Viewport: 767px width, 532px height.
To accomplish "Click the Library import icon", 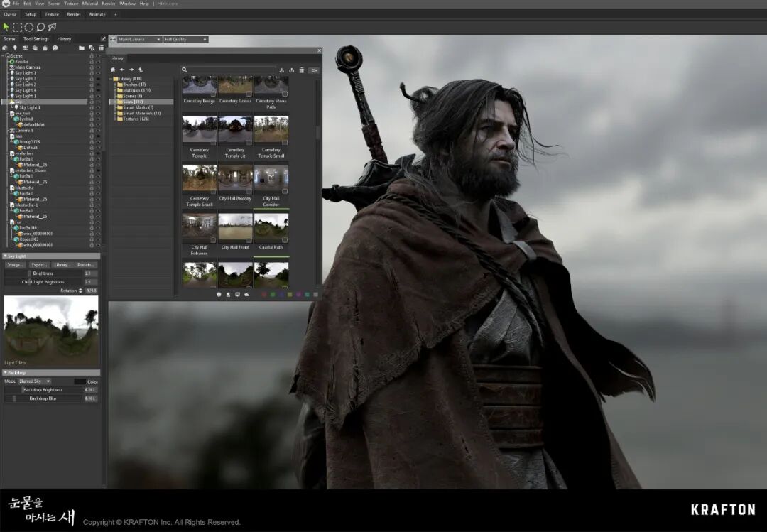I will pyautogui.click(x=282, y=70).
